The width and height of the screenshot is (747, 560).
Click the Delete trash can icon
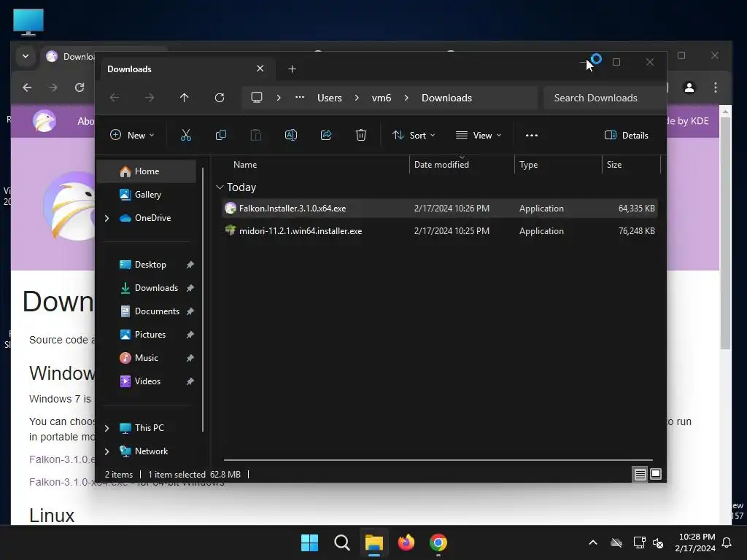click(x=361, y=135)
